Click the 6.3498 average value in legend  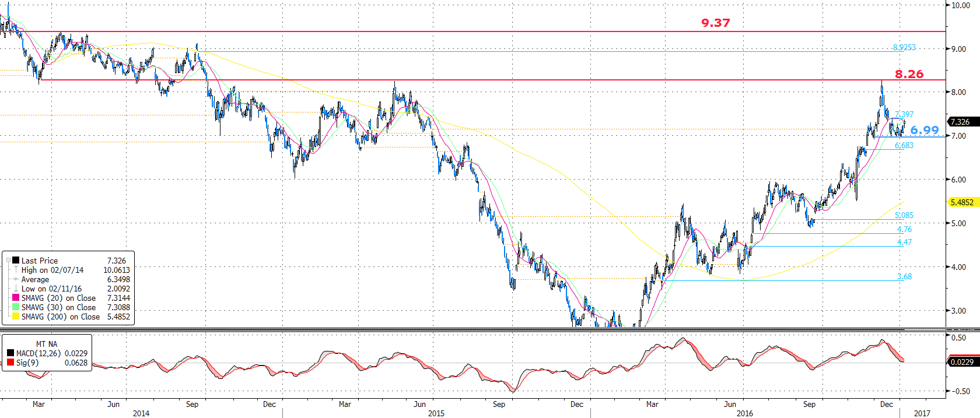pyautogui.click(x=118, y=279)
